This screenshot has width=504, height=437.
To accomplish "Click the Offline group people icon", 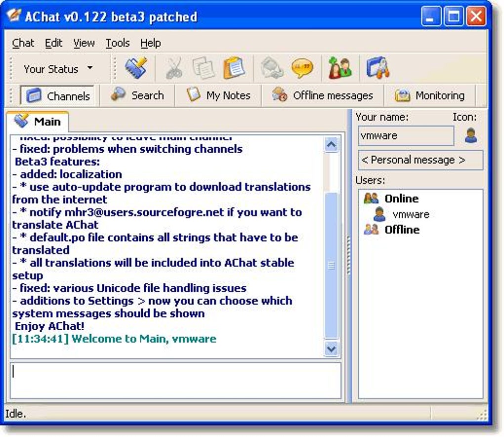I will point(371,229).
